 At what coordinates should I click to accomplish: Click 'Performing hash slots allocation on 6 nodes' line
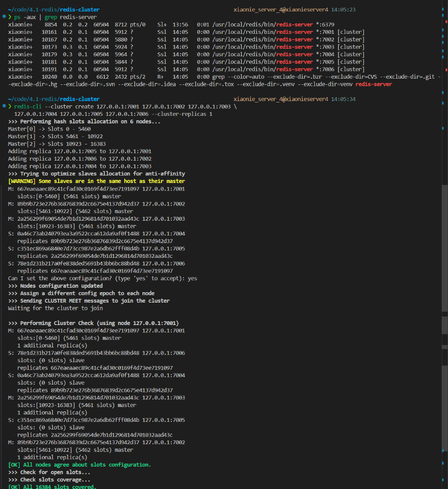coord(84,122)
